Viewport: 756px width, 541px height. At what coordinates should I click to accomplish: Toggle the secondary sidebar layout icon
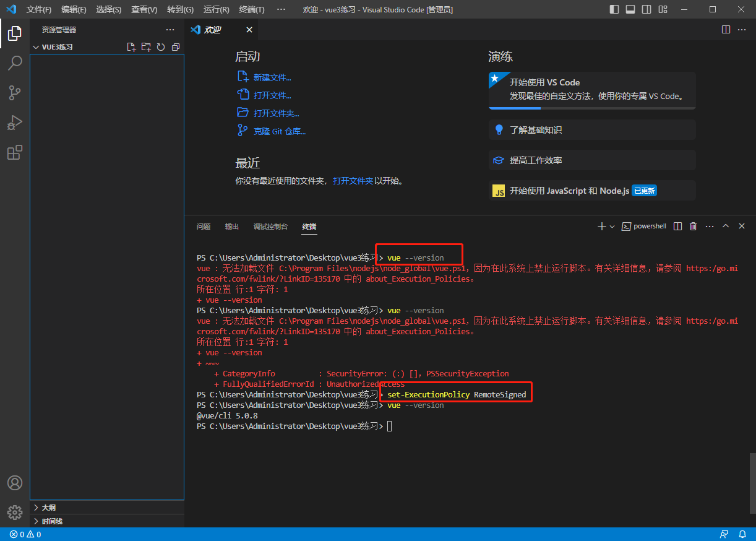(x=646, y=9)
